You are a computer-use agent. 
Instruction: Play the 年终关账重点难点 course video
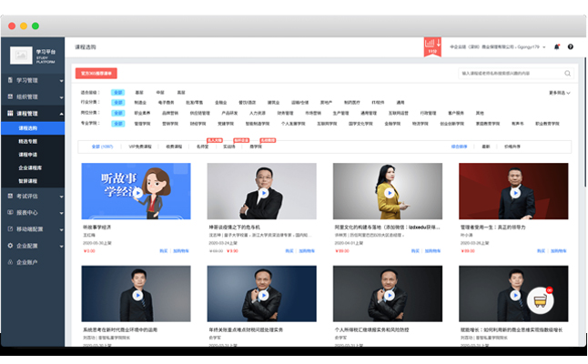pos(264,296)
